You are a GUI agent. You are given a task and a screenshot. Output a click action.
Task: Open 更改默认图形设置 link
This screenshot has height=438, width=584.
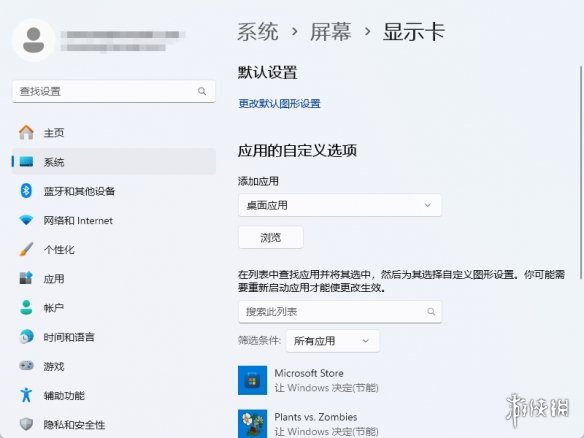pos(279,104)
